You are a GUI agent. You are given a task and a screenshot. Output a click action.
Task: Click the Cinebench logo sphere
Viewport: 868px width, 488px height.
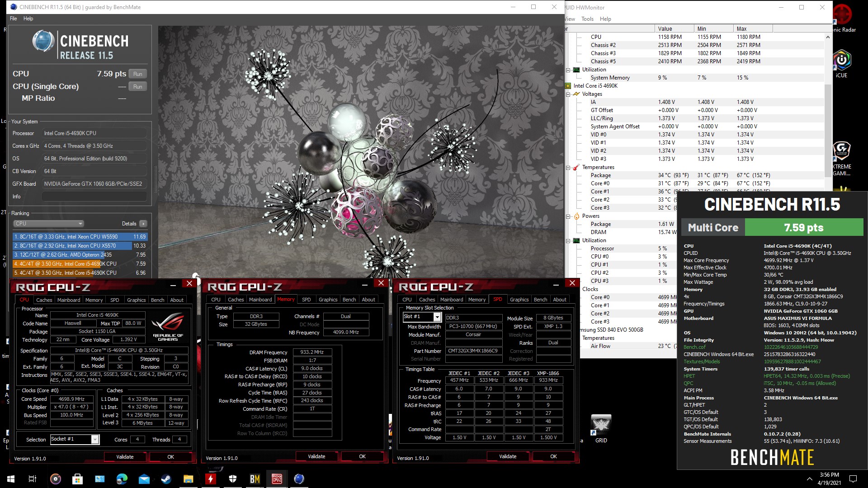pyautogui.click(x=43, y=42)
